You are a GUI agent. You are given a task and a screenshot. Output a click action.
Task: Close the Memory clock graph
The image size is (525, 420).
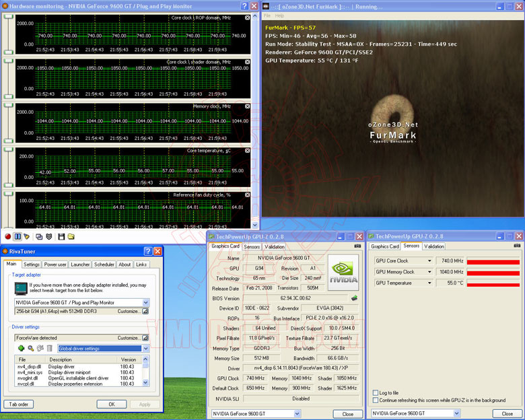click(x=248, y=106)
